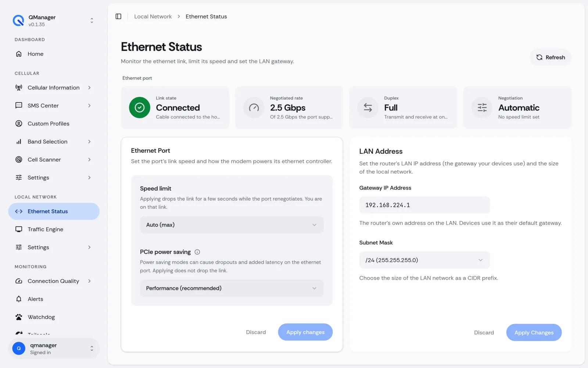Open Home via the house icon

(x=19, y=54)
